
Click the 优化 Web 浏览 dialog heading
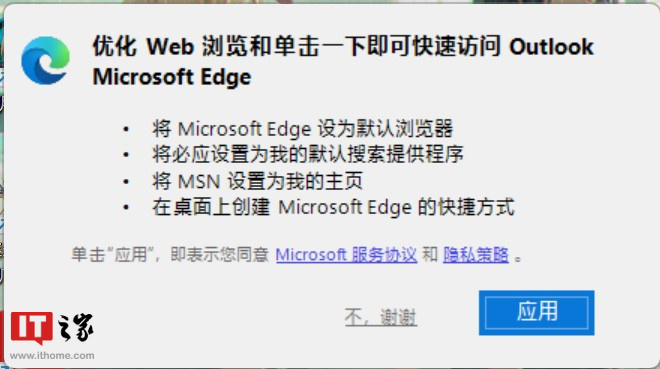343,46
